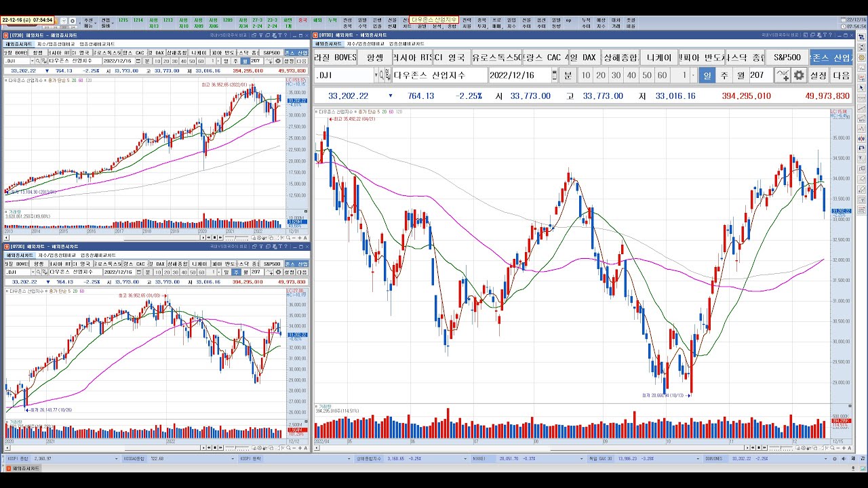Click the bottom-left chart horizontal scrollbar
The width and height of the screenshot is (868, 488).
tap(105, 448)
